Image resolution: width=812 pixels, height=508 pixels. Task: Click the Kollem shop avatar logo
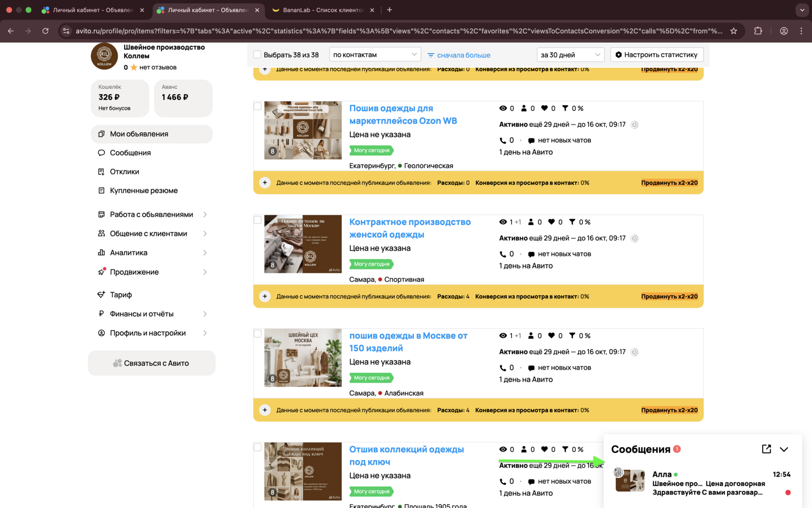point(104,56)
